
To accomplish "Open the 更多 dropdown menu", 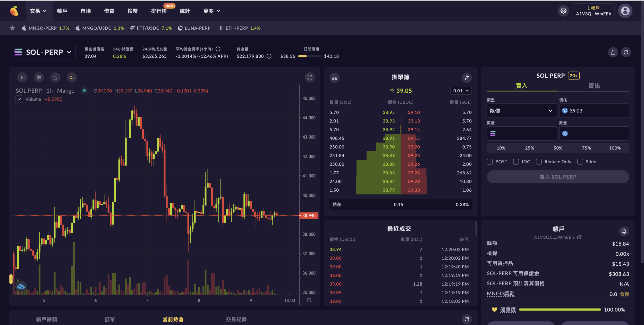I will 212,11.
